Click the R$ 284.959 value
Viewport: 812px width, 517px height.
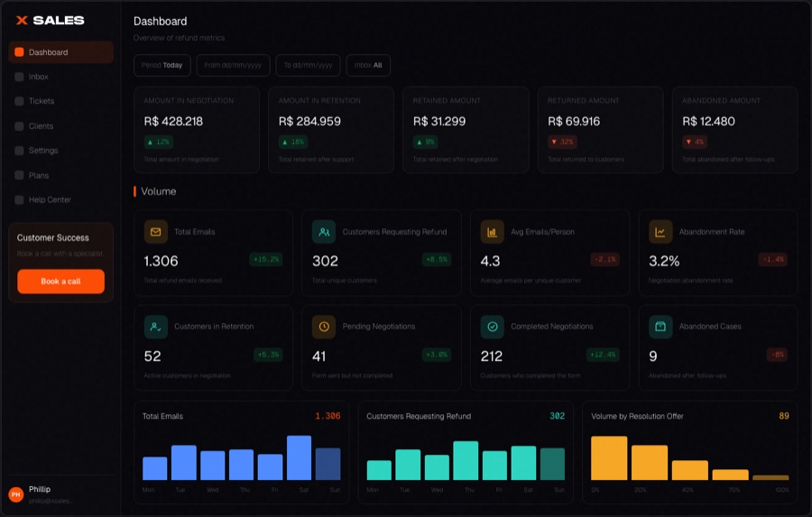pos(309,121)
